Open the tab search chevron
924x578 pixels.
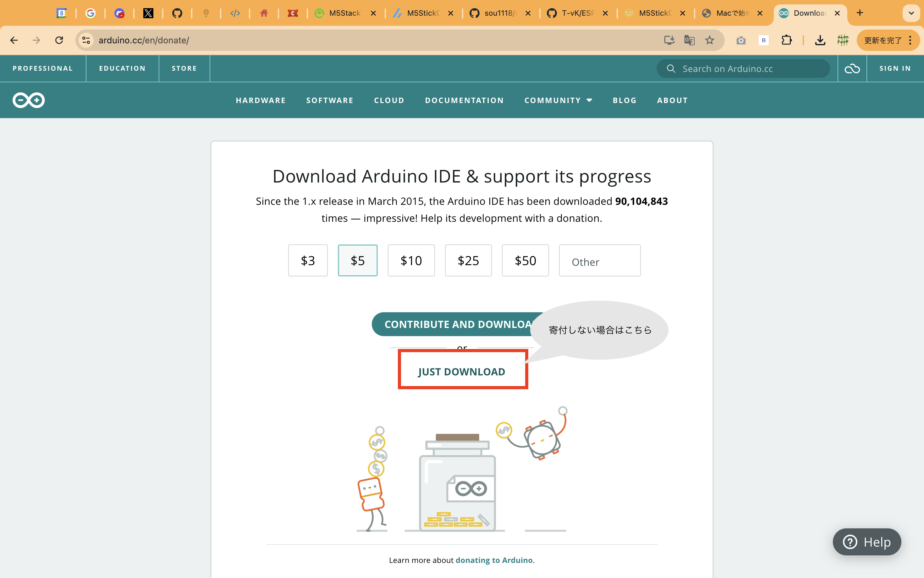point(911,14)
